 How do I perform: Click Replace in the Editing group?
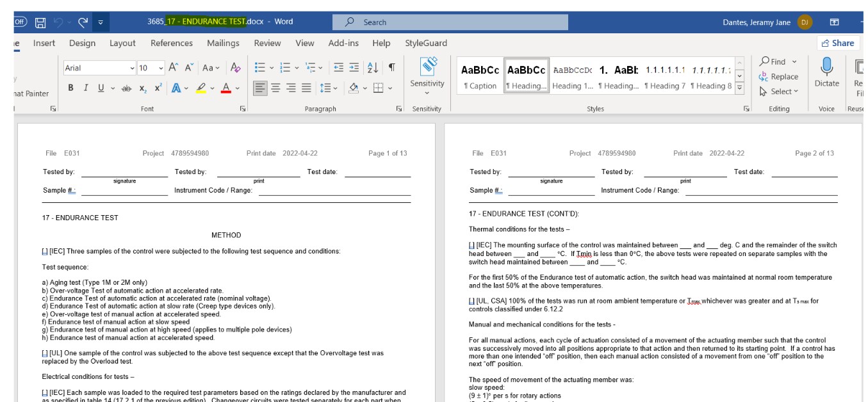pos(778,77)
